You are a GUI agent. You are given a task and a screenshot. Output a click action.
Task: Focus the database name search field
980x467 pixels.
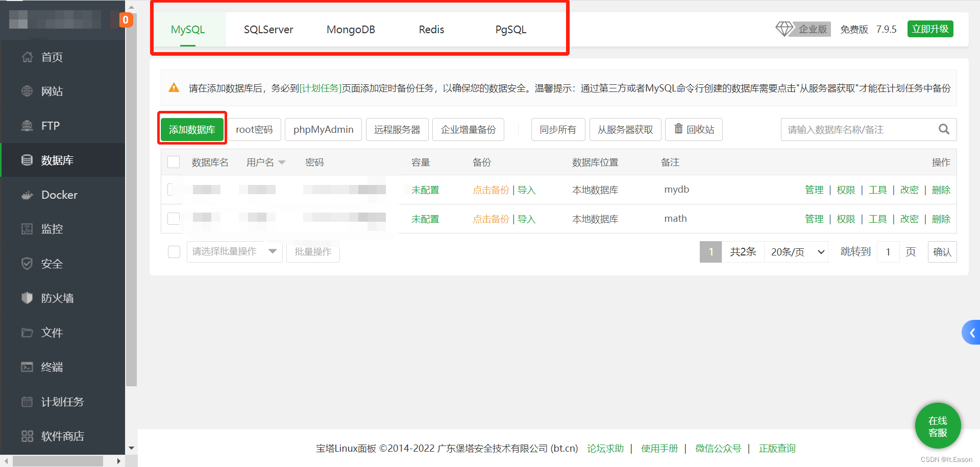859,130
